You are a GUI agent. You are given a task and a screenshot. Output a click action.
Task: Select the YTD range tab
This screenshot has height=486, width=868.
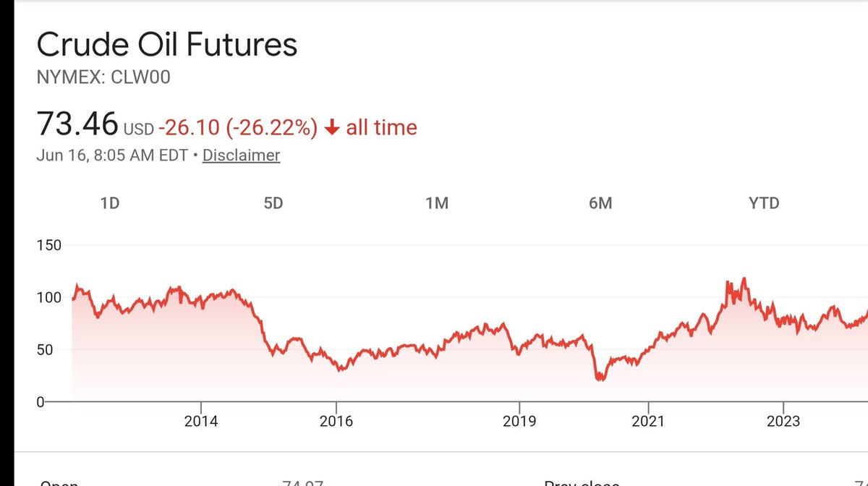(764, 203)
